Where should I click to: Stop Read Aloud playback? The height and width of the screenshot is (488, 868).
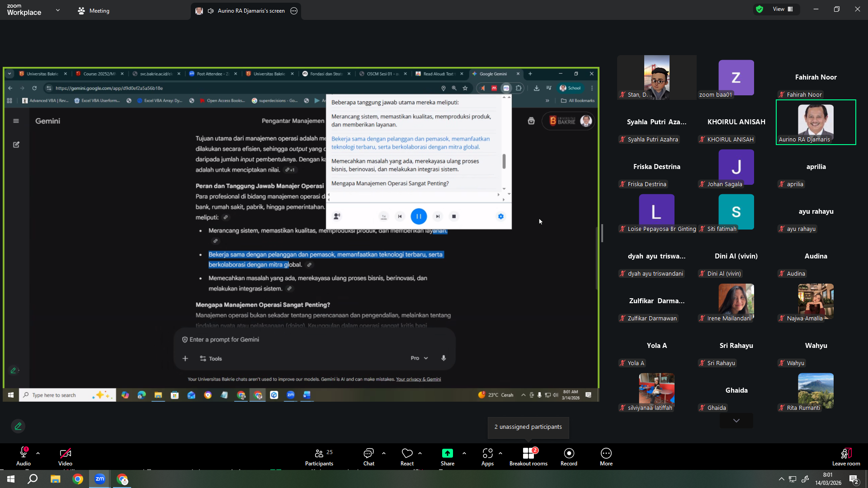(454, 216)
